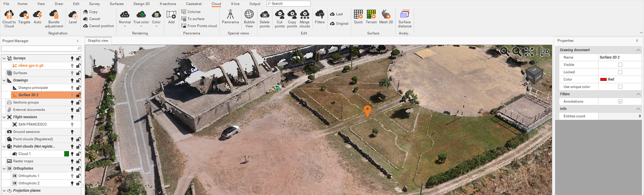This screenshot has width=644, height=195.
Task: Click the Project Manager search box
Action: point(41,49)
